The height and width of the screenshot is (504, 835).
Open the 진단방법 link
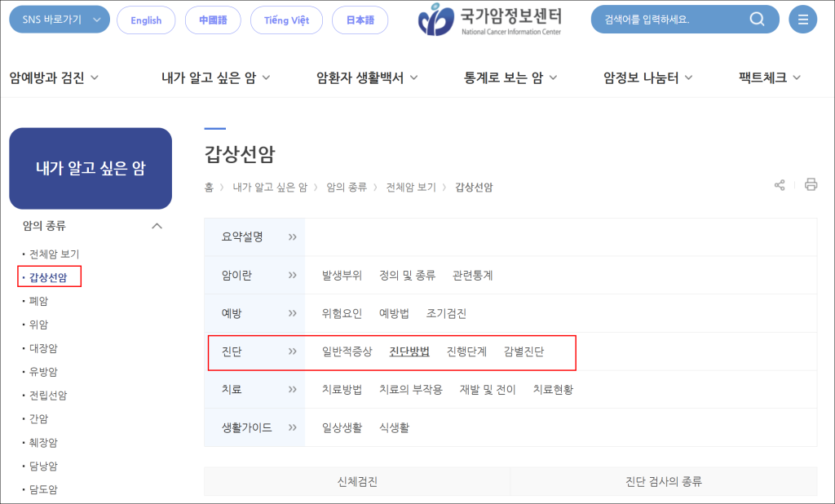pyautogui.click(x=409, y=352)
